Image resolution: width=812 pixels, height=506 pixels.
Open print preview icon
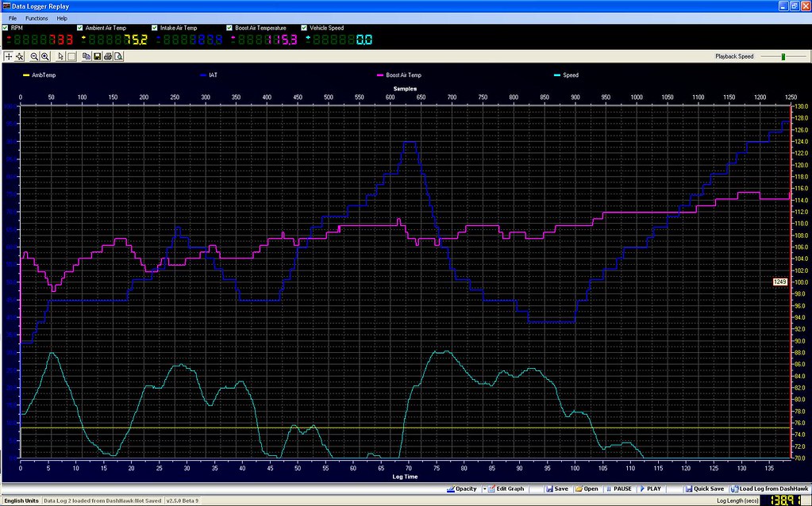tap(118, 56)
